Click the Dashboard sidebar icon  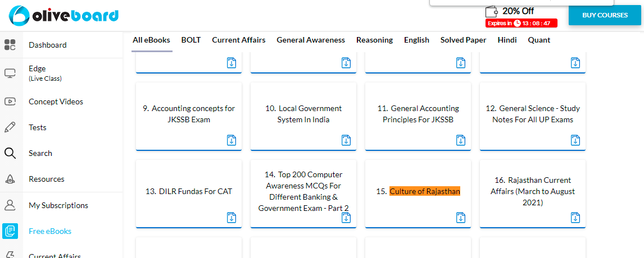(10, 45)
